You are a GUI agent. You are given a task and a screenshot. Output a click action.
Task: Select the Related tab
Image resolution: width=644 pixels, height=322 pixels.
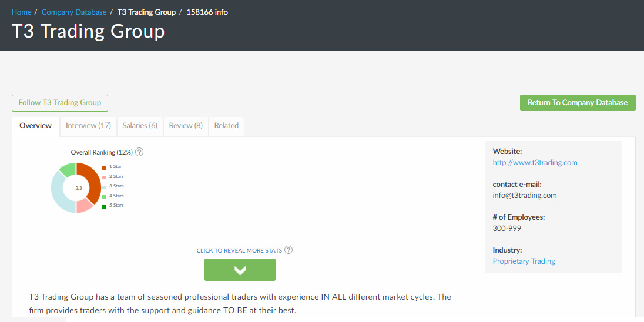(x=226, y=126)
